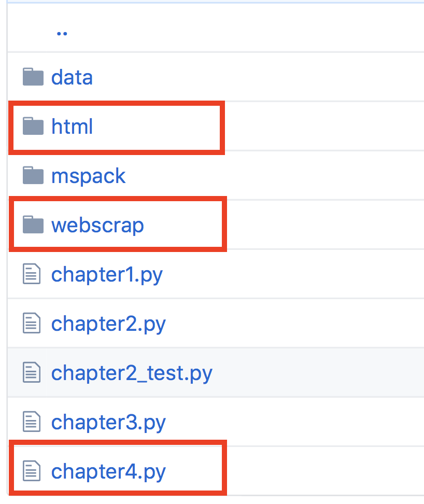This screenshot has width=424, height=504.
Task: Click the file icon beside chapter1.py
Action: coord(32,274)
